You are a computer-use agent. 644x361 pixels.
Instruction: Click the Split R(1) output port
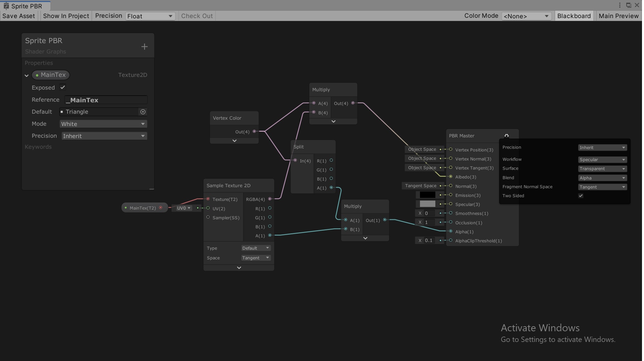331,160
